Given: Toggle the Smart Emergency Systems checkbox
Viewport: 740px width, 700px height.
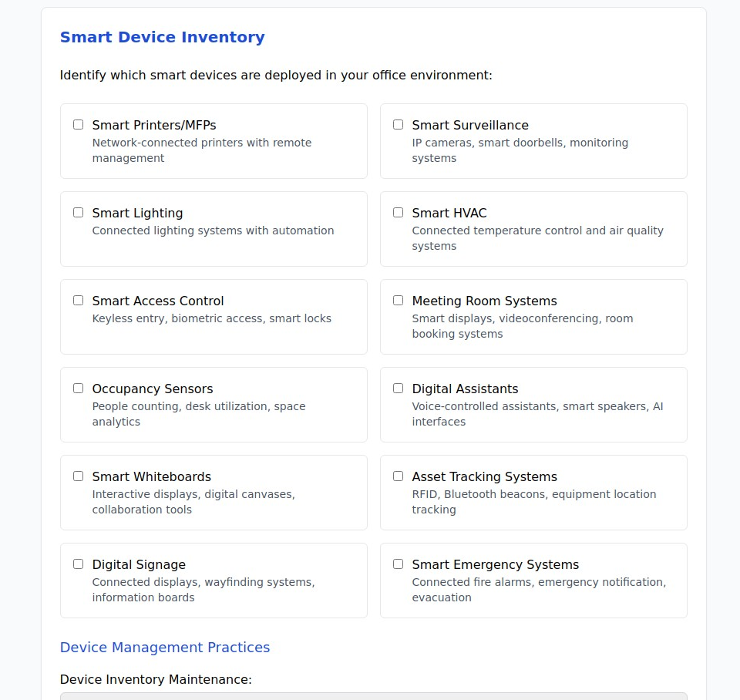Looking at the screenshot, I should point(399,564).
